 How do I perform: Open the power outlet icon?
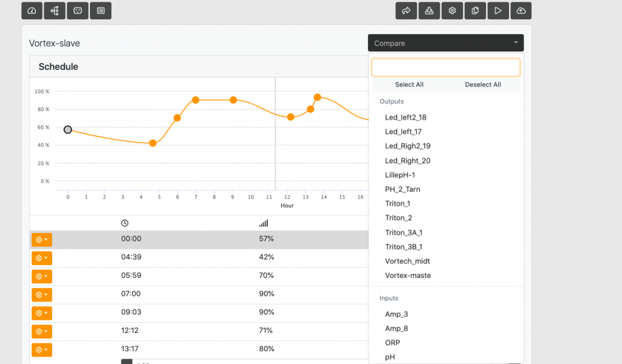pyautogui.click(x=78, y=10)
